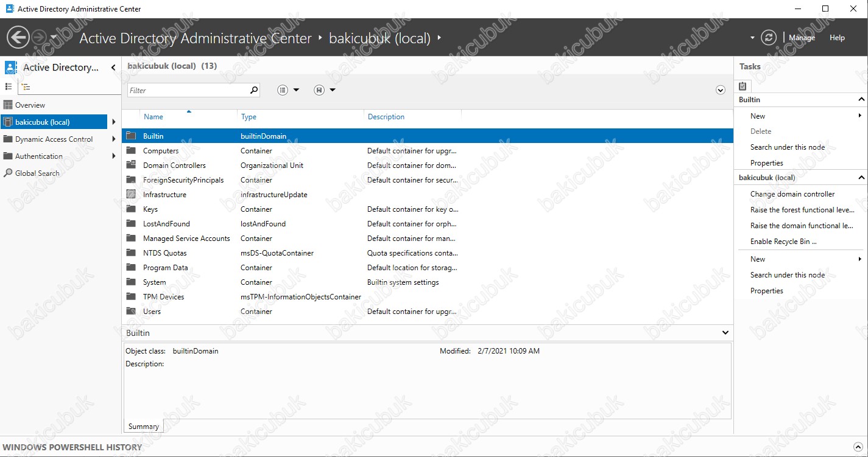
Task: Select the Program Data folder icon
Action: click(131, 267)
